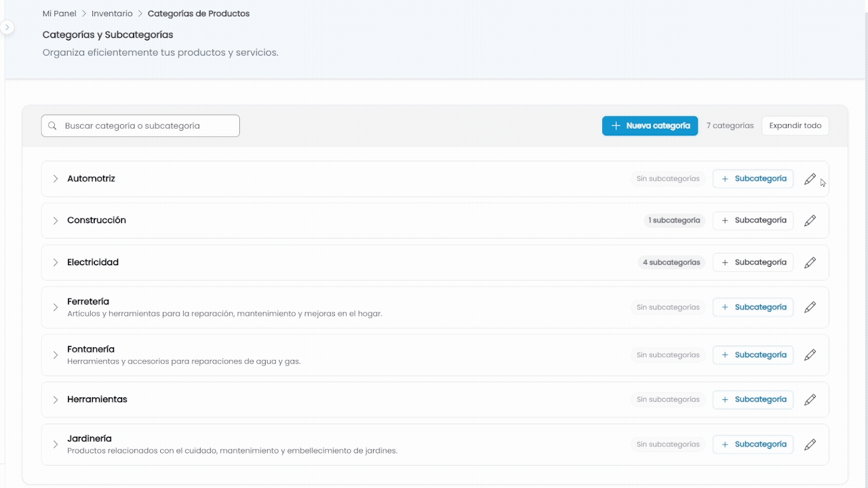Edit the Fontanería category with pencil icon
This screenshot has height=488, width=868.
click(x=810, y=355)
